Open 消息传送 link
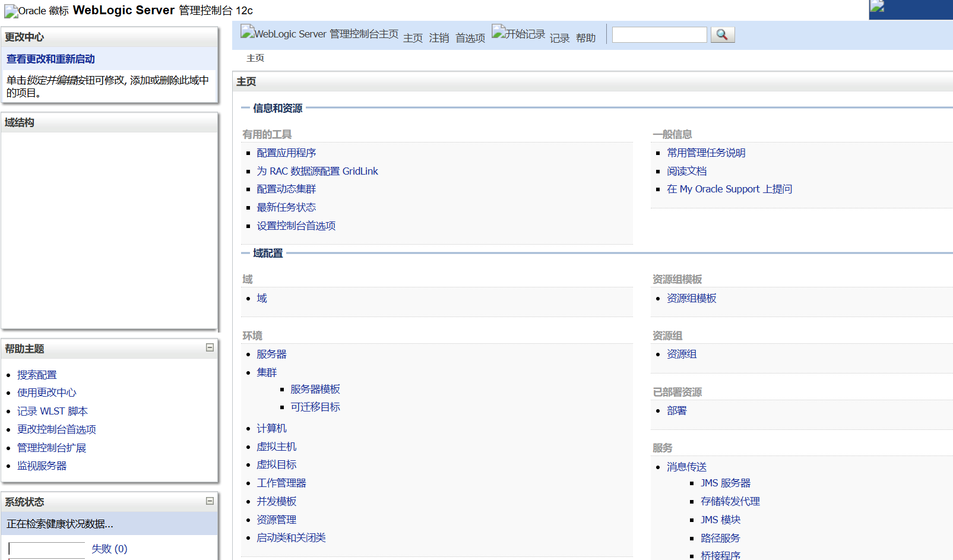This screenshot has height=560, width=953. pos(686,467)
